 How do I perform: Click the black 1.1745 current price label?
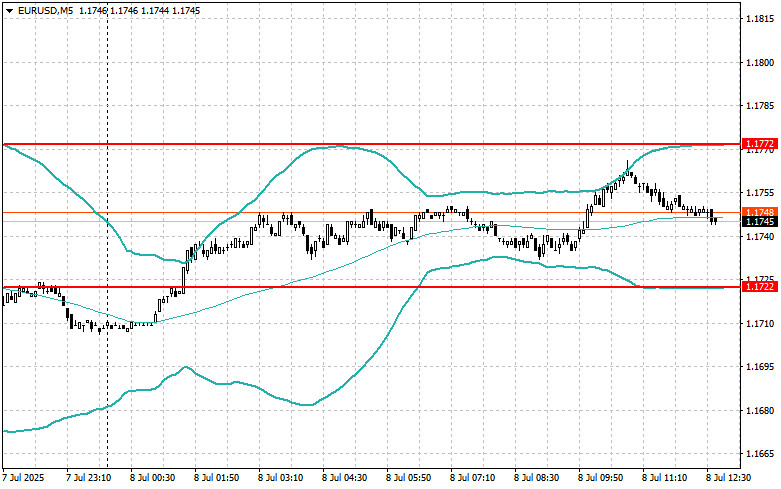pos(760,222)
